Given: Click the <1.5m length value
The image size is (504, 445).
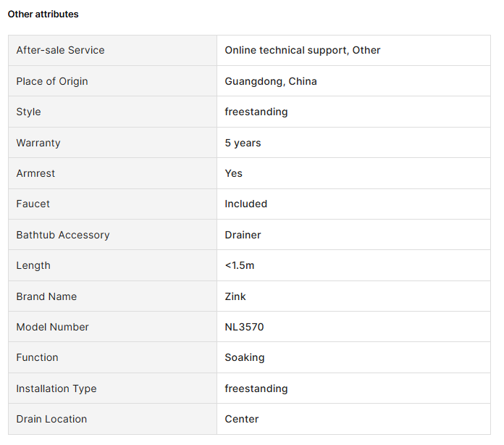Looking at the screenshot, I should click(x=240, y=265).
